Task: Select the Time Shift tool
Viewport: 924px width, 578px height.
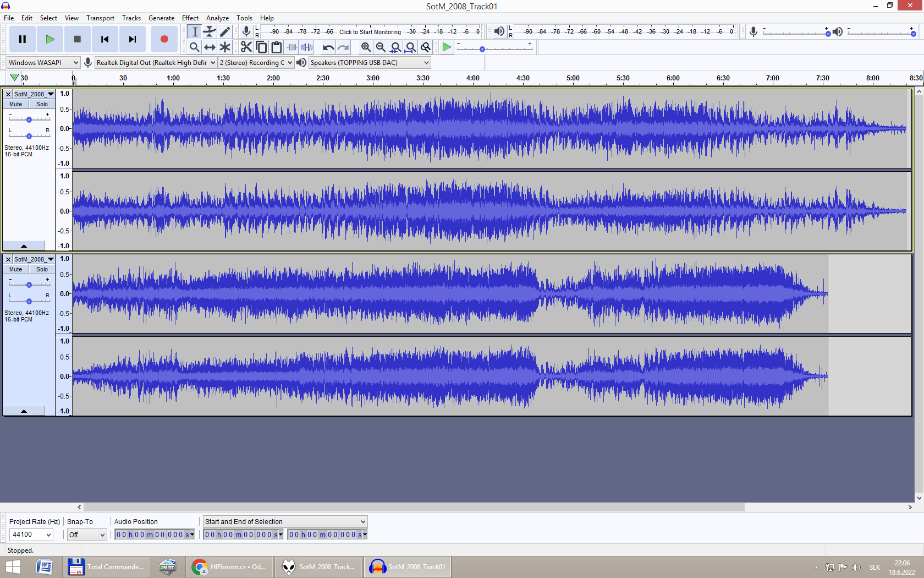Action: point(210,47)
